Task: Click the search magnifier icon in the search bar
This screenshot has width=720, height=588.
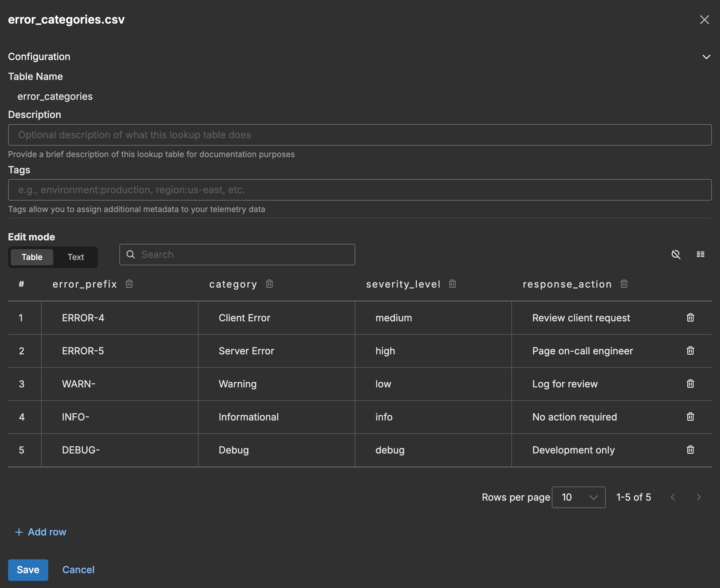Action: [x=131, y=254]
